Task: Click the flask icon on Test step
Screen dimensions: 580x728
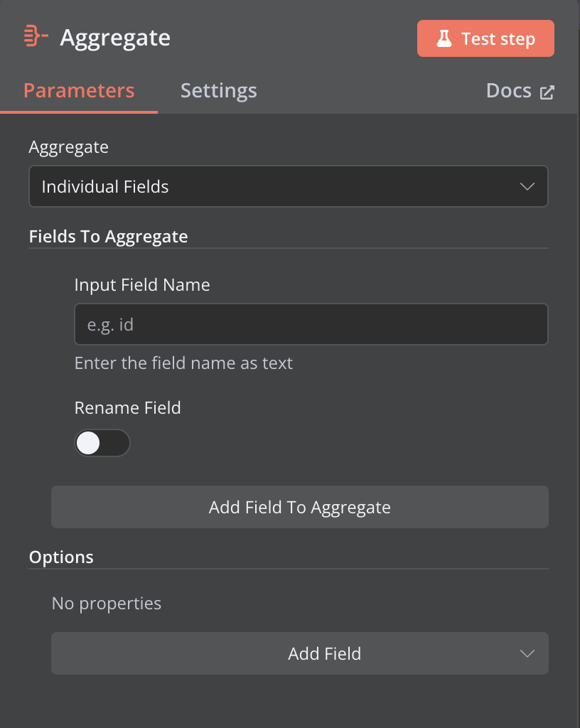Action: pos(444,38)
